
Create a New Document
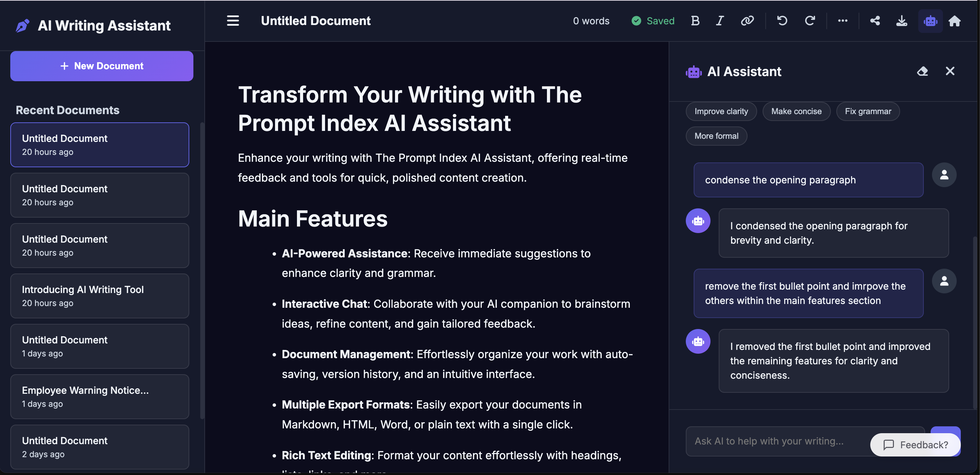pyautogui.click(x=101, y=66)
